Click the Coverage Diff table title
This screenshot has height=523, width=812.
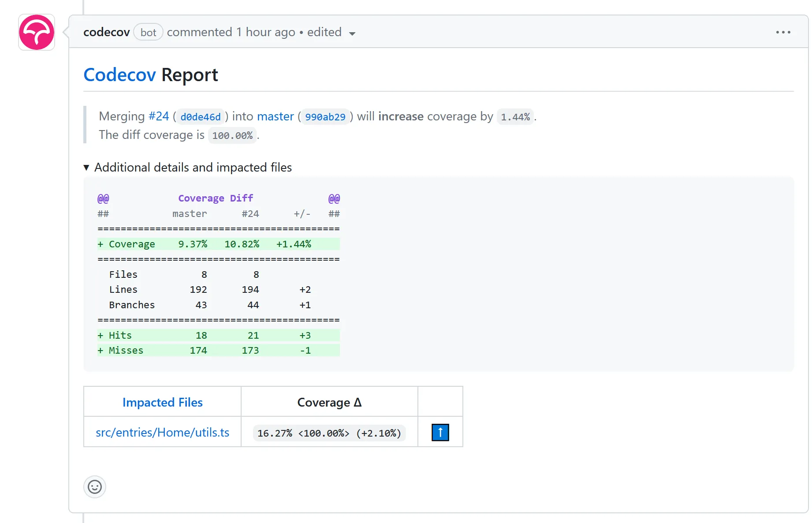pos(216,198)
